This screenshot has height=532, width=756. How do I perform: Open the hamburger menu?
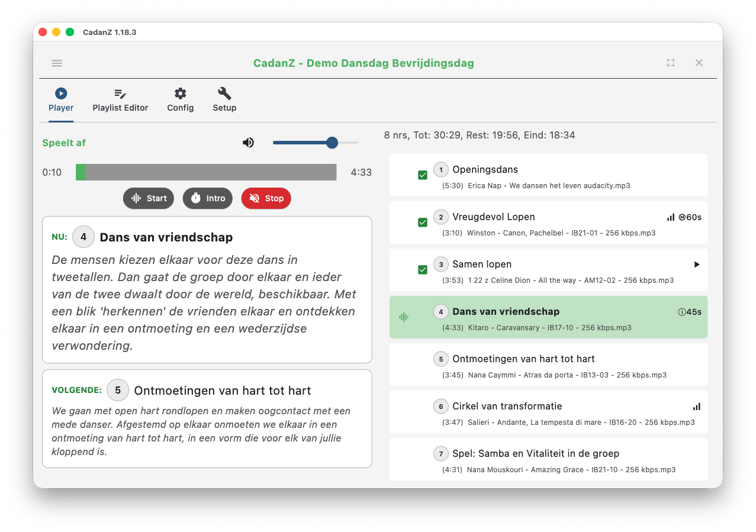[56, 63]
